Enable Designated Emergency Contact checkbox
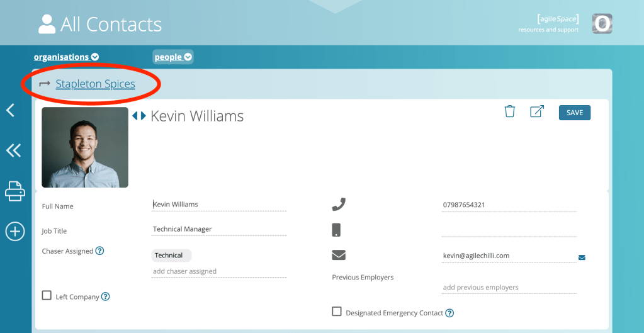 pos(337,312)
